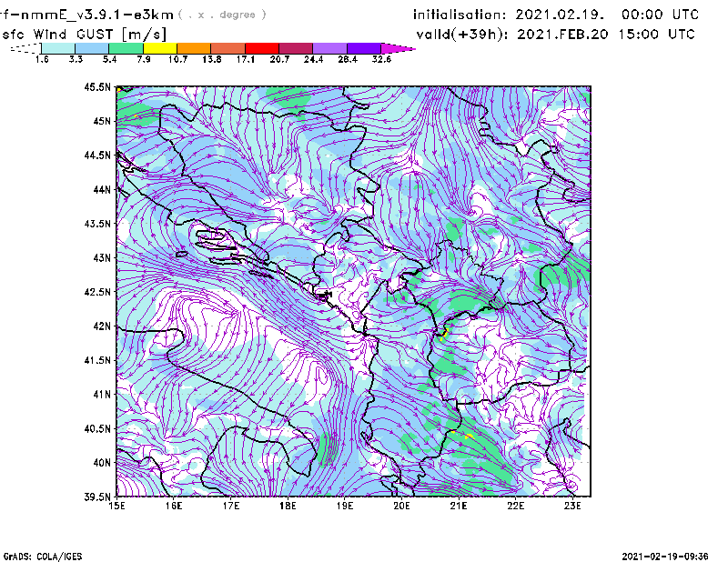728x562 pixels.
Task: Click the 20E longitude label
Action: tap(401, 506)
